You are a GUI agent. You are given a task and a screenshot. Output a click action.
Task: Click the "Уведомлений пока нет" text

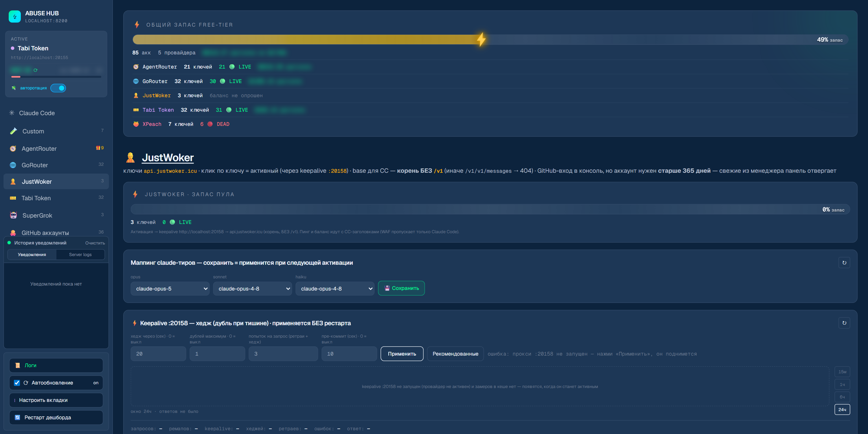[56, 284]
